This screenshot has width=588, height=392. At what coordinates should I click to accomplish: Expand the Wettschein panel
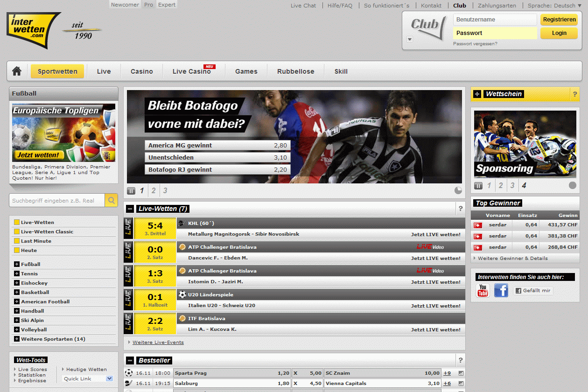477,94
